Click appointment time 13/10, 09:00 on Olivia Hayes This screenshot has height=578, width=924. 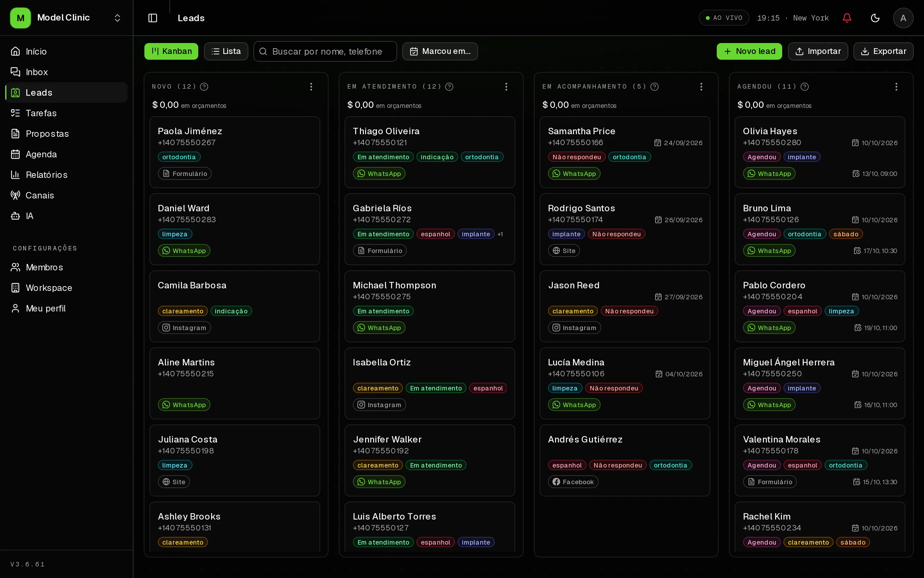(x=875, y=173)
